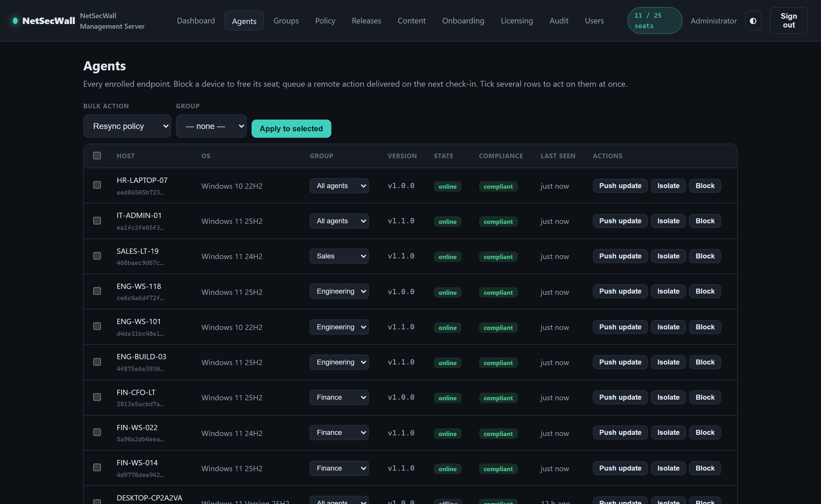Select the active Agents tab

[244, 21]
